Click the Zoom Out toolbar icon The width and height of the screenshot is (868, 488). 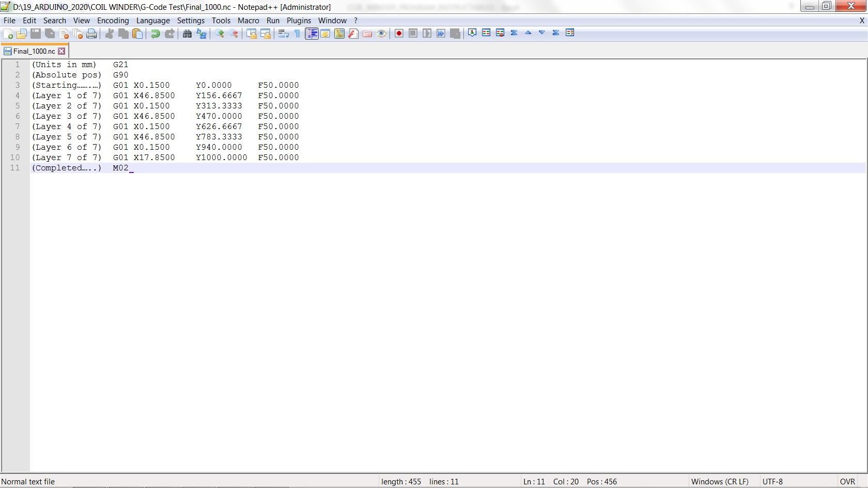pos(234,34)
